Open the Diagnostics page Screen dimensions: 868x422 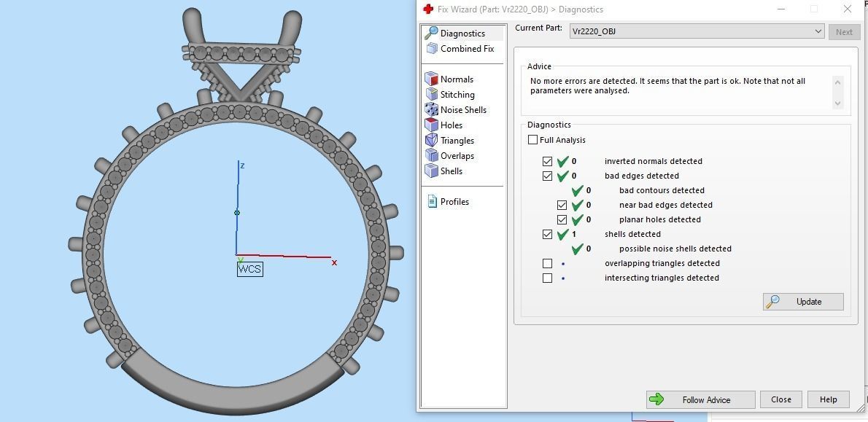[x=462, y=34]
